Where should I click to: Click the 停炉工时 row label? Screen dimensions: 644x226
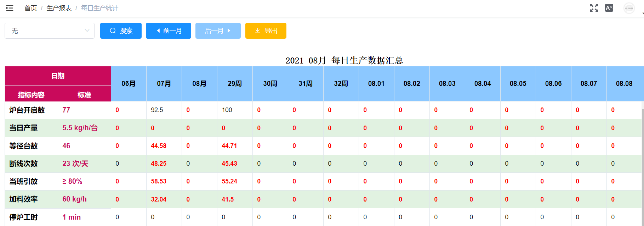(23, 217)
